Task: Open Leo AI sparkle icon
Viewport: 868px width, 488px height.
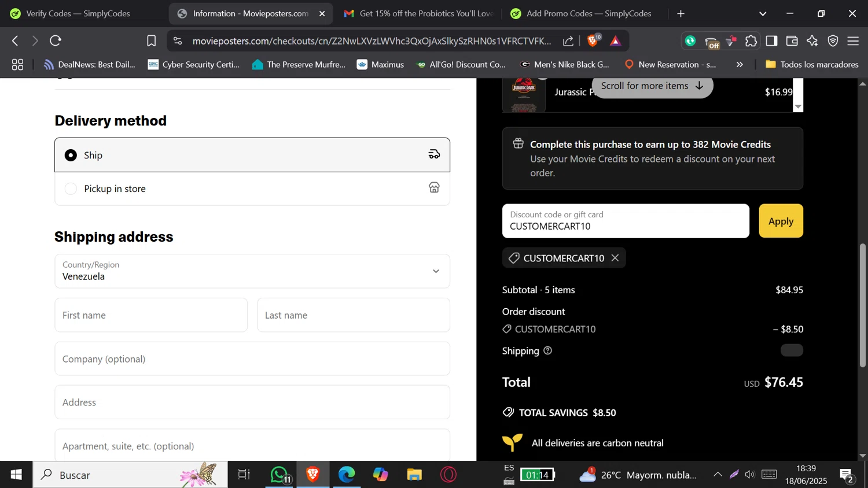Action: 812,41
